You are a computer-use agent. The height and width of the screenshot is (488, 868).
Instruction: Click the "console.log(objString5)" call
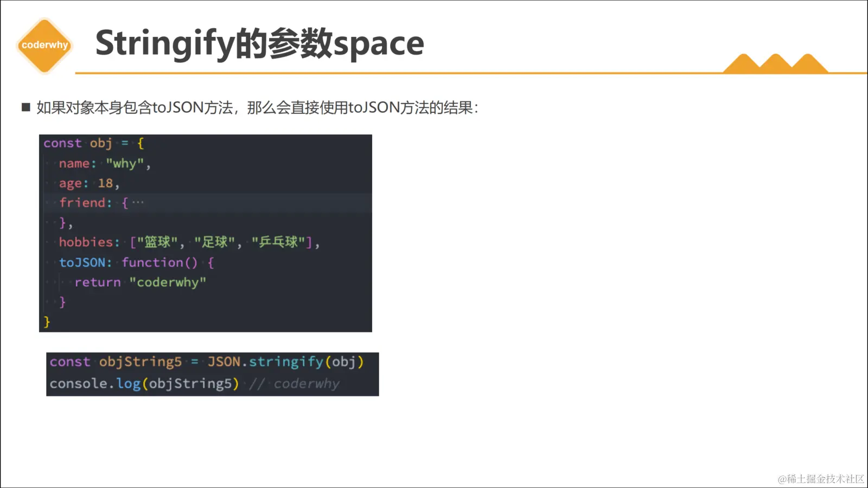point(144,384)
